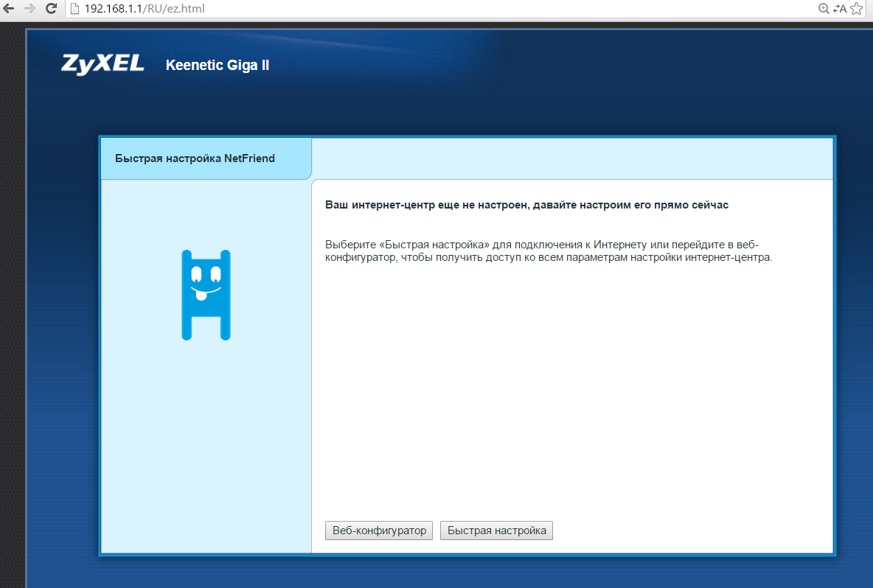Open zoom magnifier icon in address bar
Viewport: 873px width, 588px height.
pyautogui.click(x=824, y=8)
